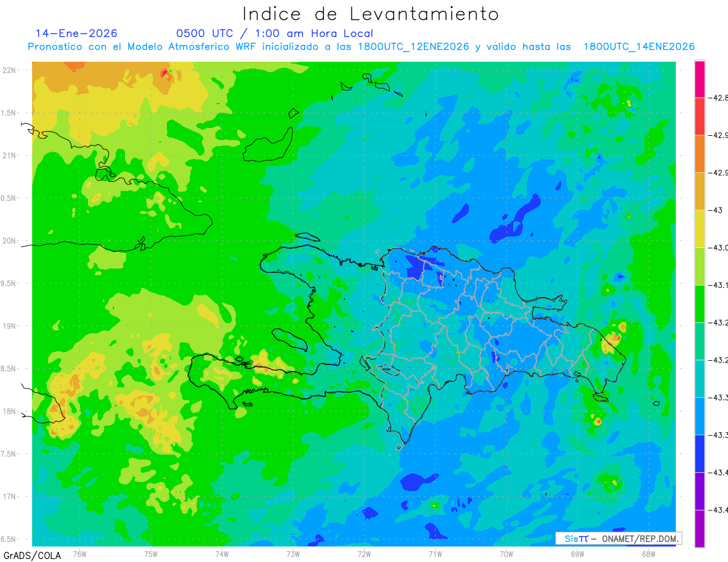Click '0500 UTC / 1:00 am Hora Local'
The height and width of the screenshot is (562, 728).
pos(275,33)
